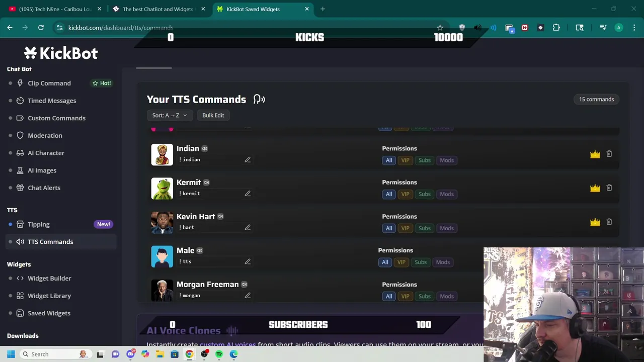Play the Male voice preview speaker icon
This screenshot has width=644, height=362.
click(x=200, y=250)
